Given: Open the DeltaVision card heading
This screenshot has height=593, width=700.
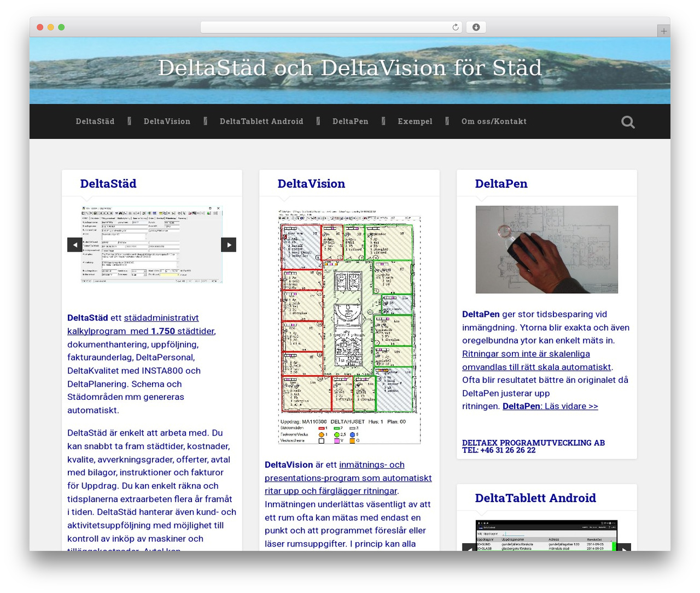Looking at the screenshot, I should click(311, 184).
